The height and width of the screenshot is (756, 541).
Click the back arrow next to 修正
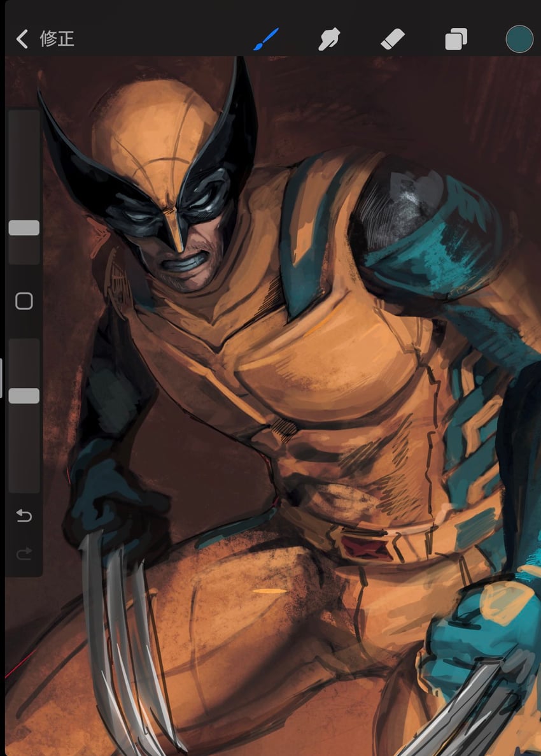tap(22, 39)
